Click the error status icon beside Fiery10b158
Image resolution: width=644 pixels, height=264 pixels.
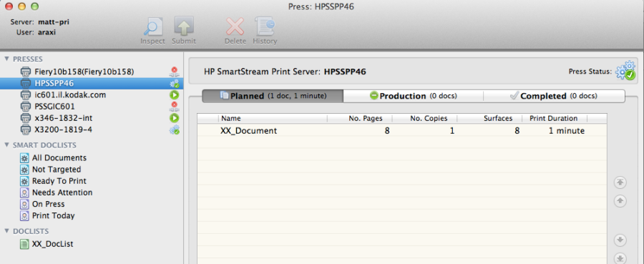pyautogui.click(x=175, y=72)
